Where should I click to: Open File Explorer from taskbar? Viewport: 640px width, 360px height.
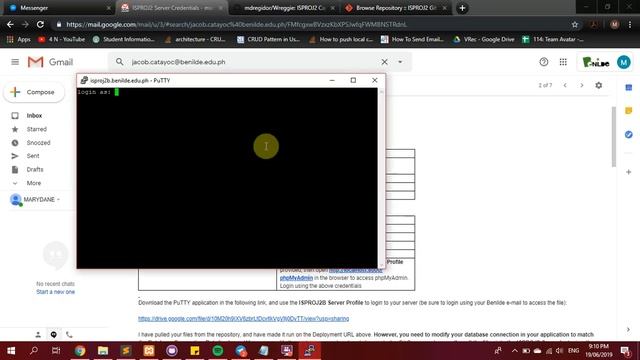click(103, 351)
